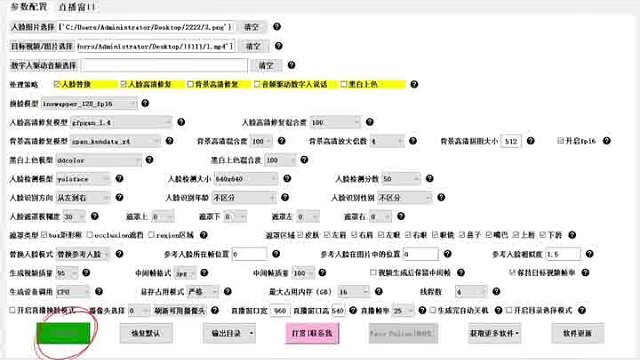Screen dimensions: 640x360
Task: Click the 恢复默认 button
Action: click(x=146, y=333)
